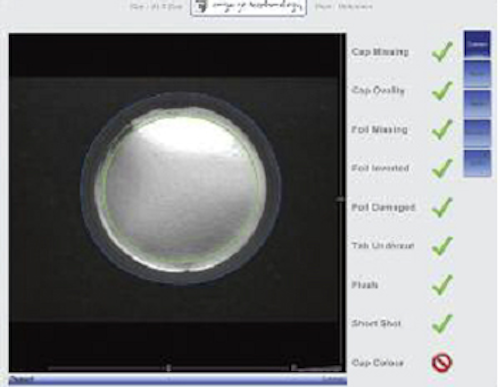This screenshot has width=500, height=387.
Task: Click the green checkmark beside Cap Missing
Action: pyautogui.click(x=442, y=52)
